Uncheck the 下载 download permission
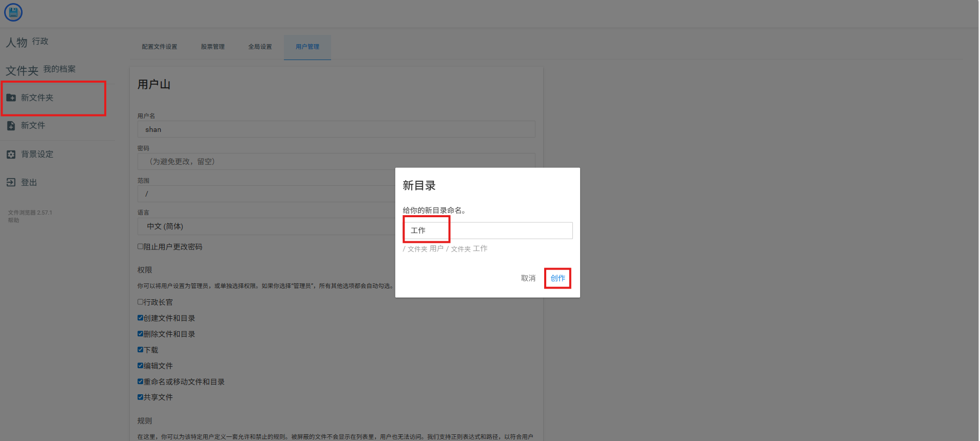The image size is (980, 441). pyautogui.click(x=140, y=350)
